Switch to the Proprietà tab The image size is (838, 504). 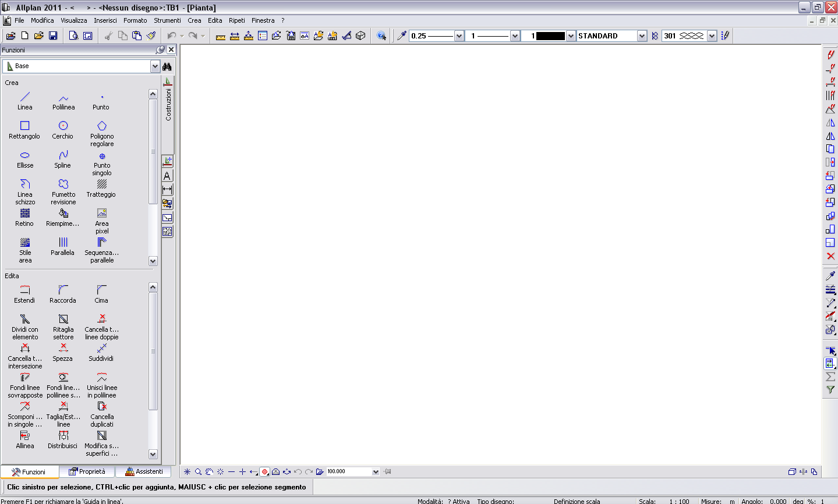87,471
